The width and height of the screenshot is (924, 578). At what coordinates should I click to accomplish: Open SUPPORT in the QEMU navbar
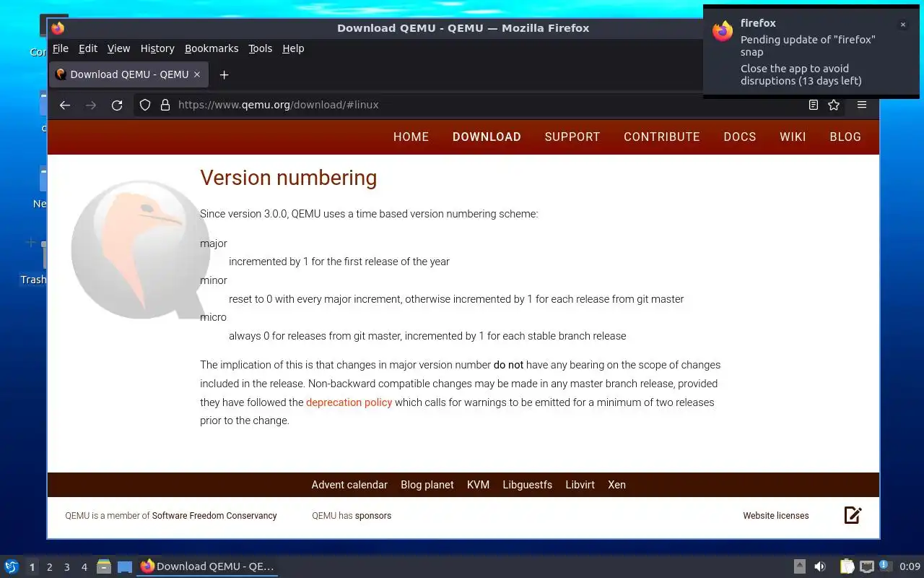point(572,137)
